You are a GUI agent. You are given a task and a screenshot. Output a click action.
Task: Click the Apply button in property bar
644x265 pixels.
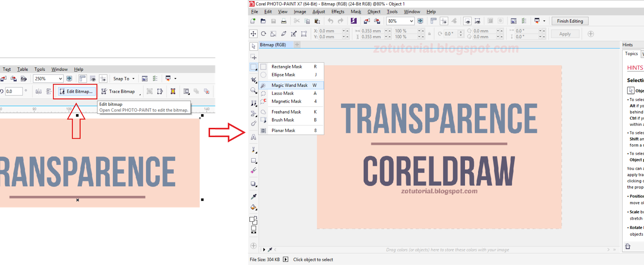(565, 34)
